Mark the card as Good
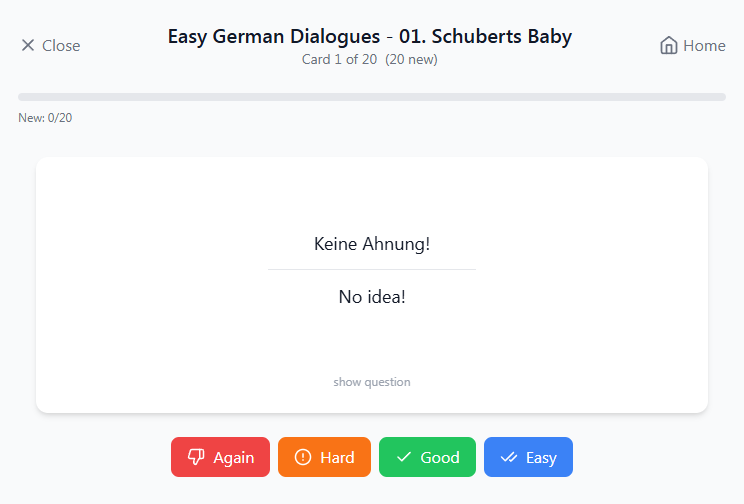 [427, 457]
